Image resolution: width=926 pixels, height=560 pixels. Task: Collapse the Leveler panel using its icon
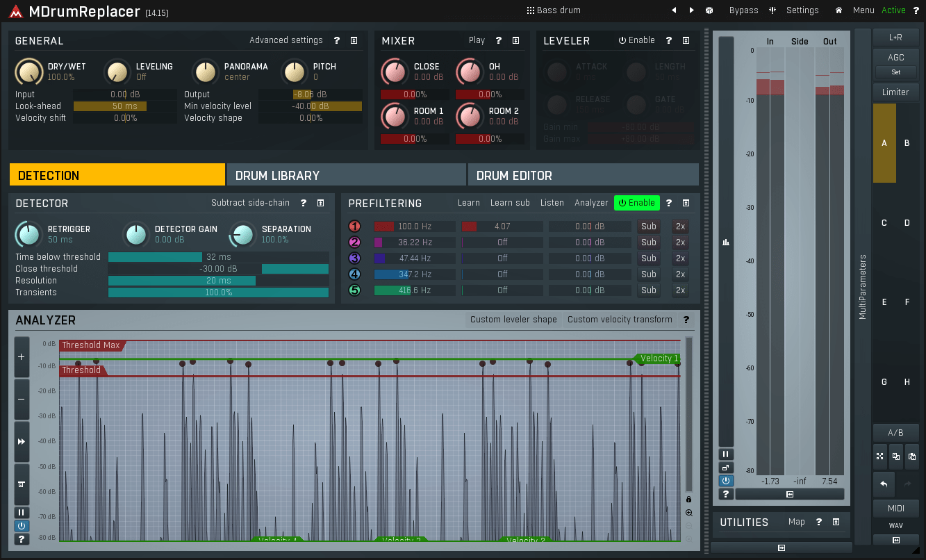[686, 40]
